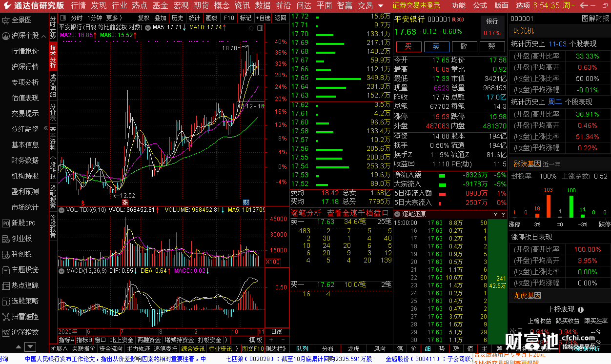Toggle chart panel layout icon beside 分时
The width and height of the screenshot is (611, 364).
(63, 18)
